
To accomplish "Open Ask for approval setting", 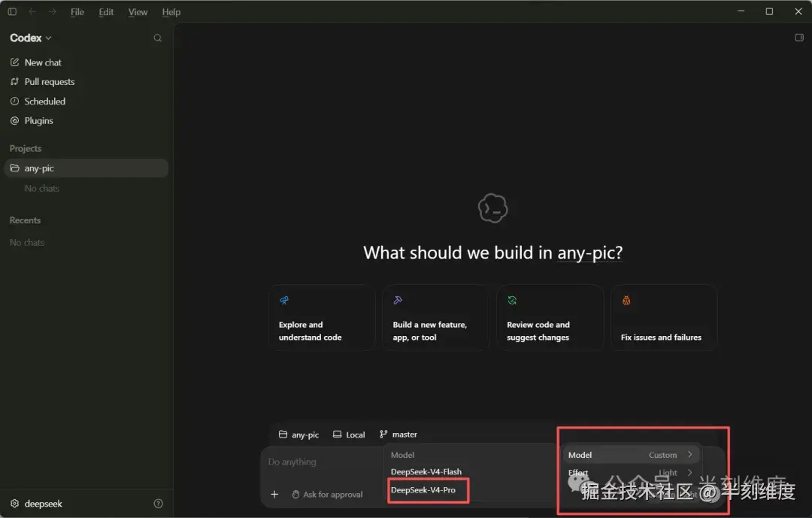I will [327, 495].
